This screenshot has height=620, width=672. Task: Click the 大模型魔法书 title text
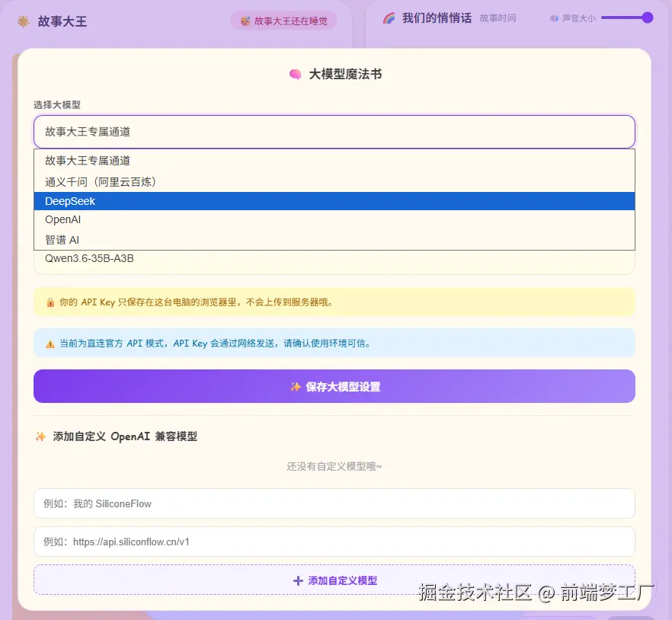(345, 74)
